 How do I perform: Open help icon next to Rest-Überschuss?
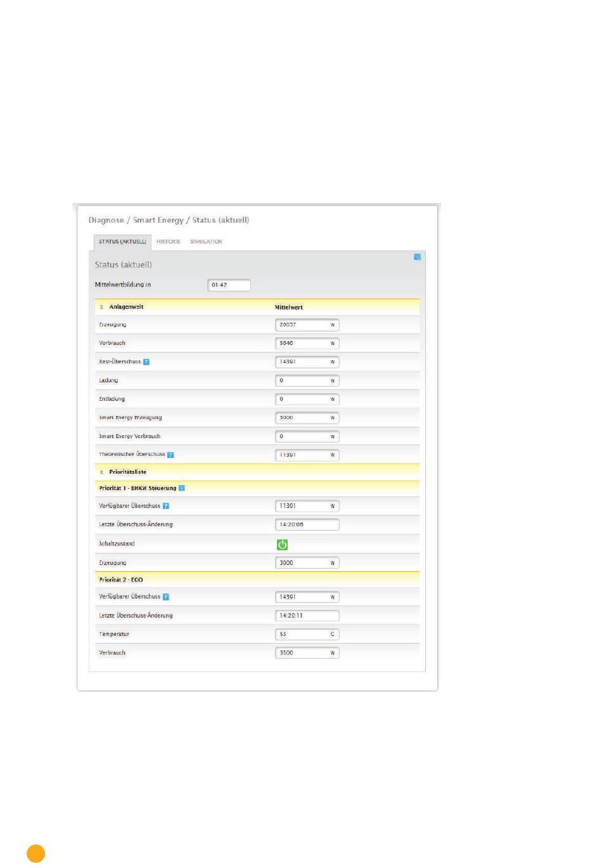click(x=146, y=362)
